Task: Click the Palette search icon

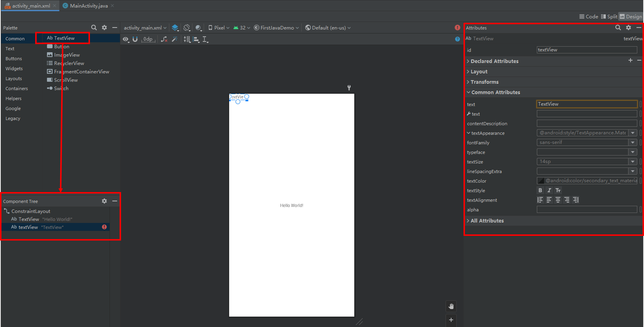Action: 94,27
